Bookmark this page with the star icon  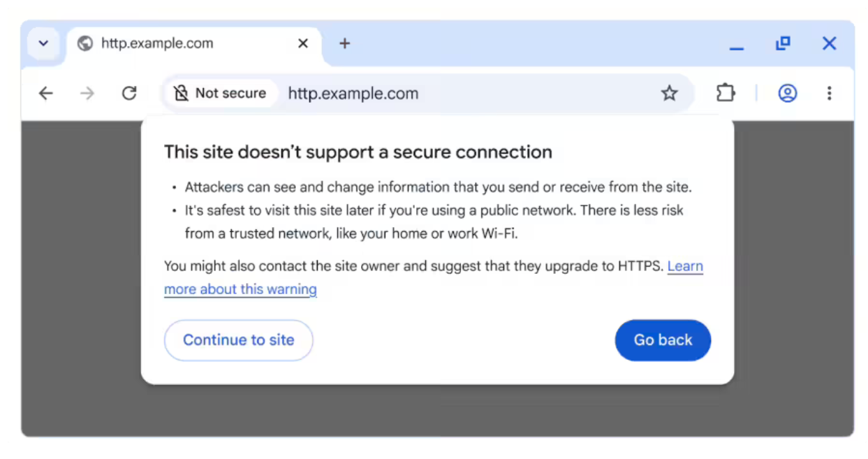670,92
